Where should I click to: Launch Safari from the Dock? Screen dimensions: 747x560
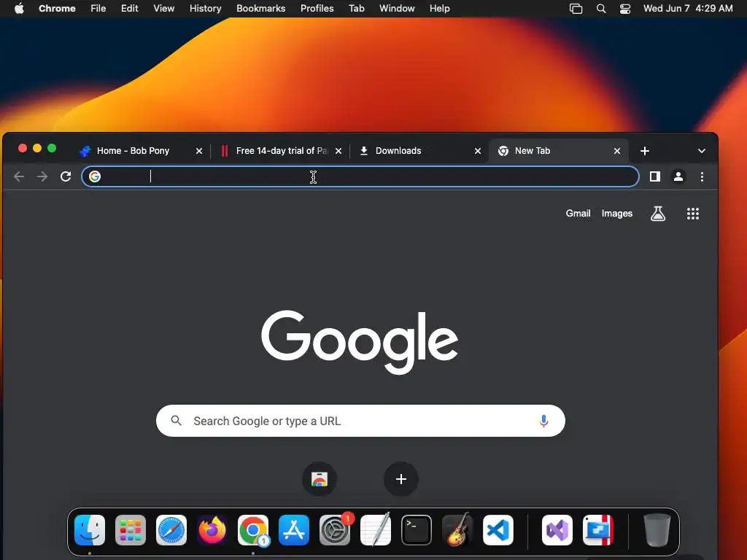pos(171,530)
